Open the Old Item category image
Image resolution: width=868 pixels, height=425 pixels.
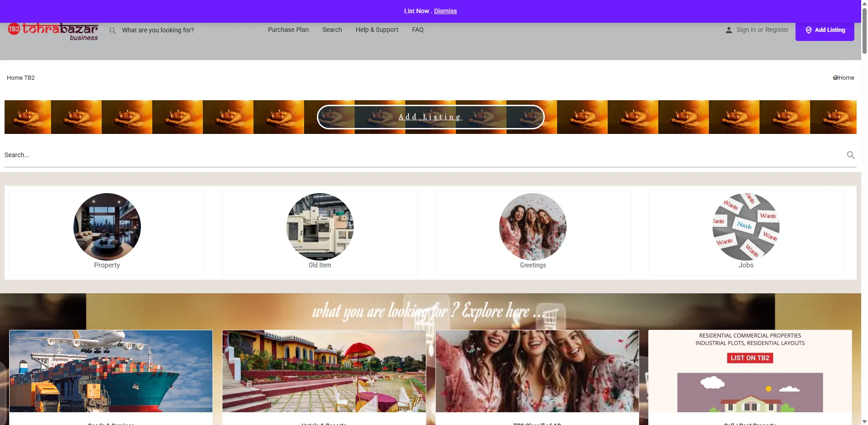(320, 226)
